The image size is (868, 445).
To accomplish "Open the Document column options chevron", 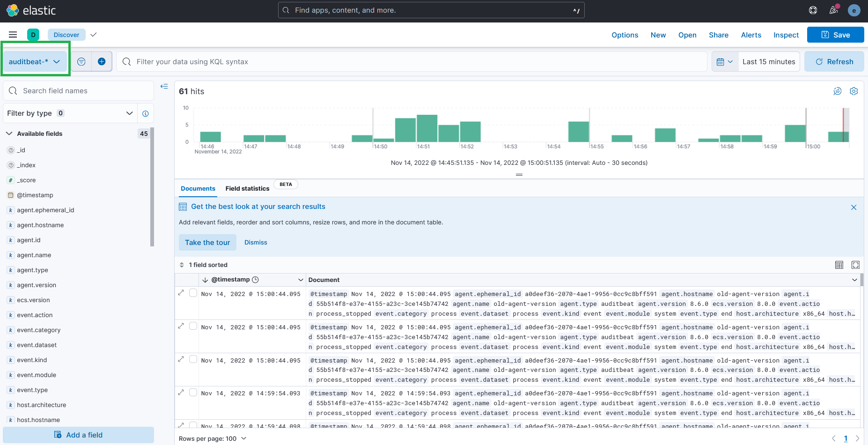I will (855, 280).
